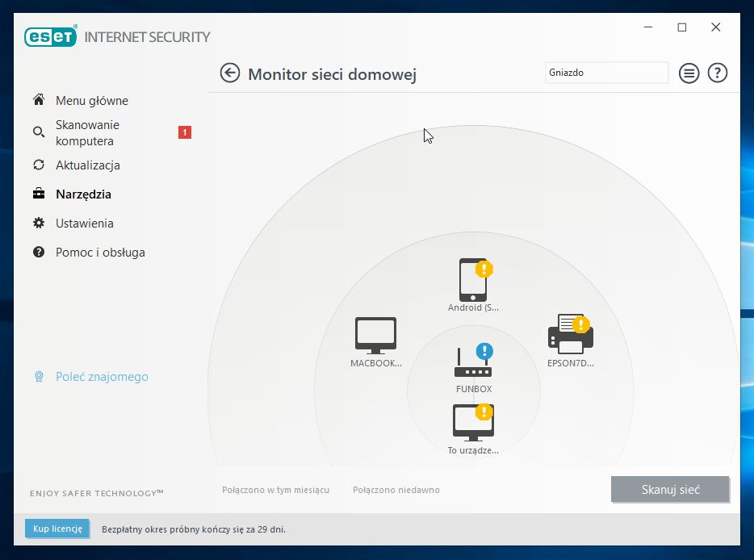
Task: Click the back arrow beside Monitor sieci domowej
Action: coord(230,73)
